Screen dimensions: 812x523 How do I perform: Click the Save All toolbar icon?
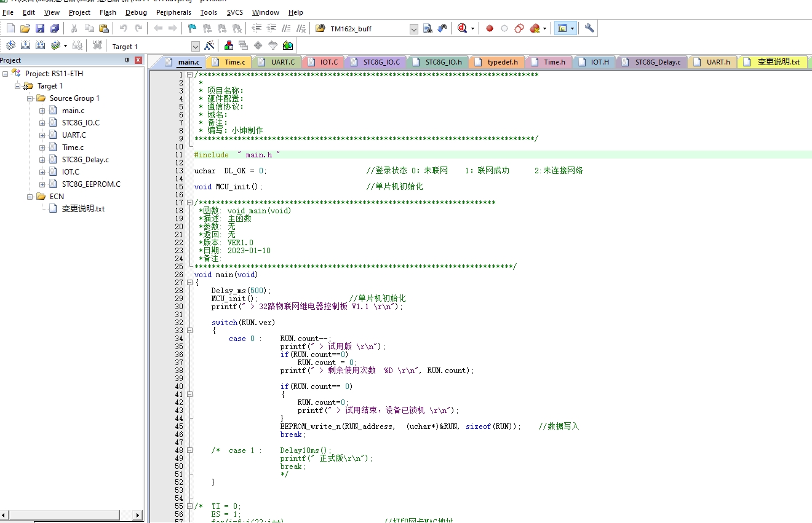coord(55,28)
